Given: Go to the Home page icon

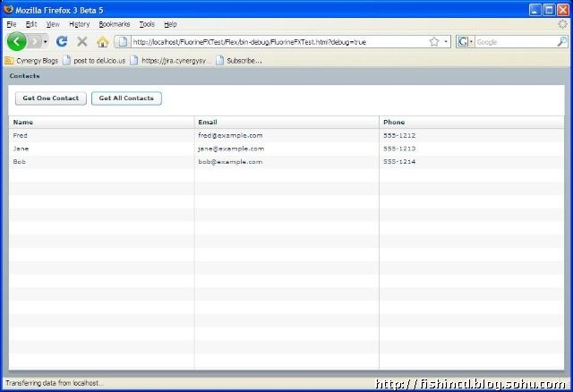Looking at the screenshot, I should (103, 42).
